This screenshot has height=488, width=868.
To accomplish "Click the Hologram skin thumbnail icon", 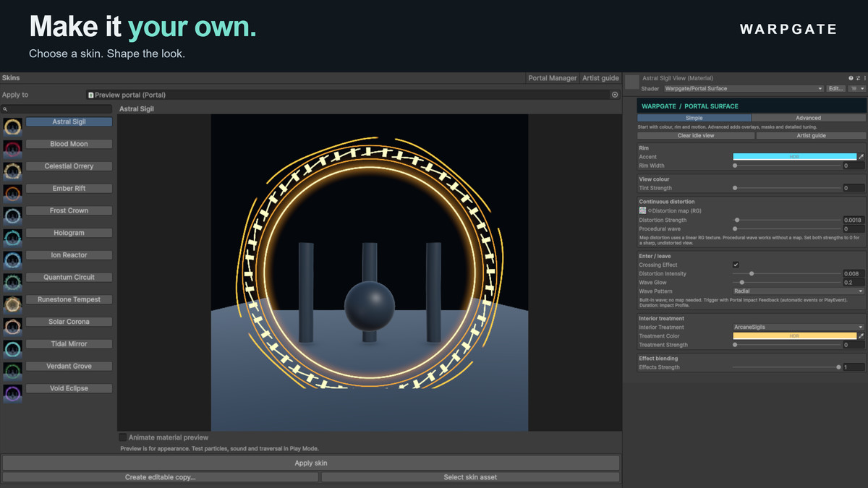I will 12,239.
